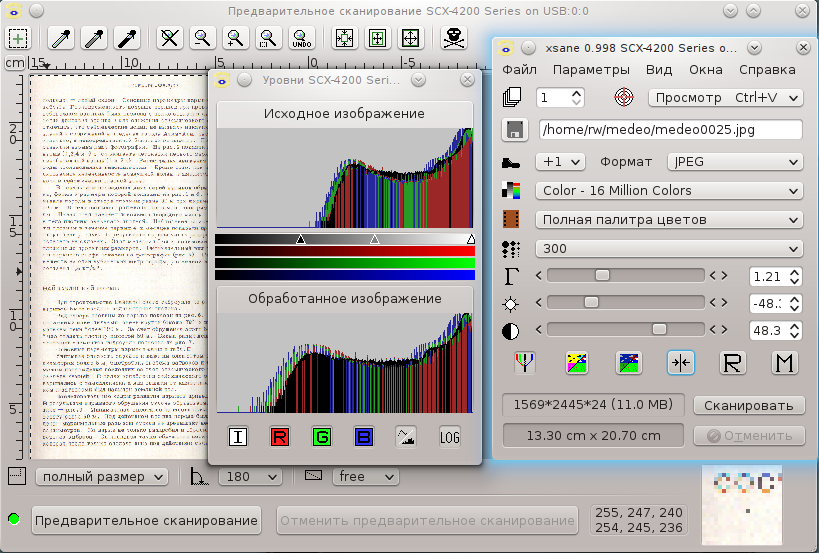Click the output filename path field
Viewport: 819px width, 553px height.
click(670, 129)
